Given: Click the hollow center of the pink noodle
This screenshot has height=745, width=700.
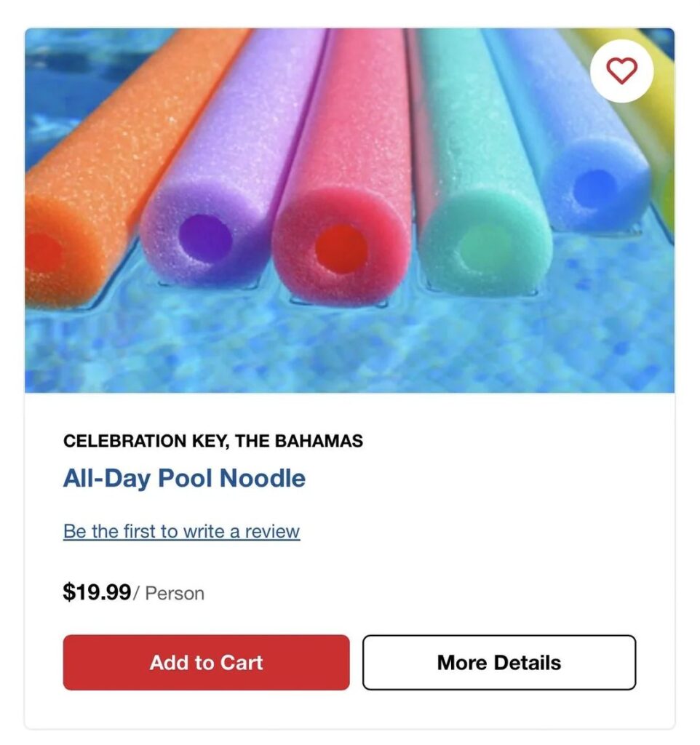Looking at the screenshot, I should click(340, 248).
